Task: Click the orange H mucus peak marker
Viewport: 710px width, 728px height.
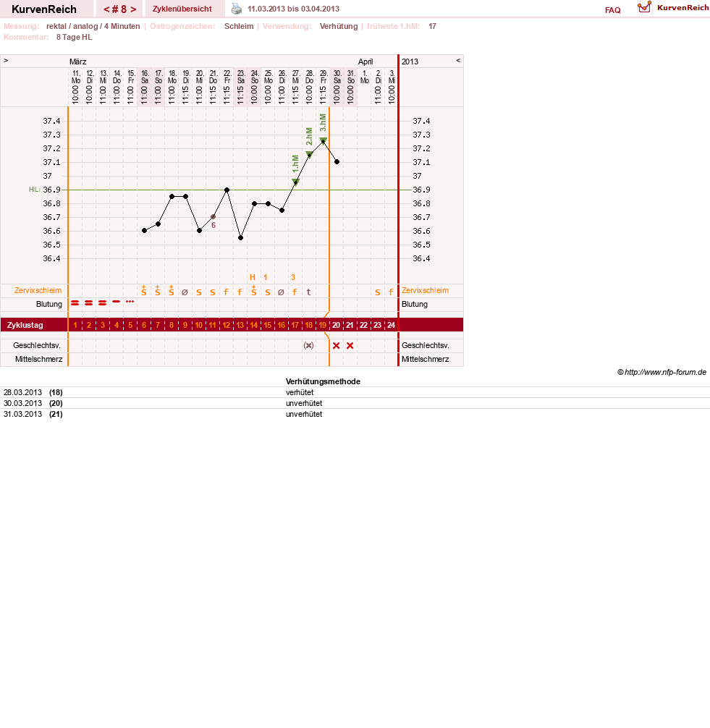Action: 253,277
